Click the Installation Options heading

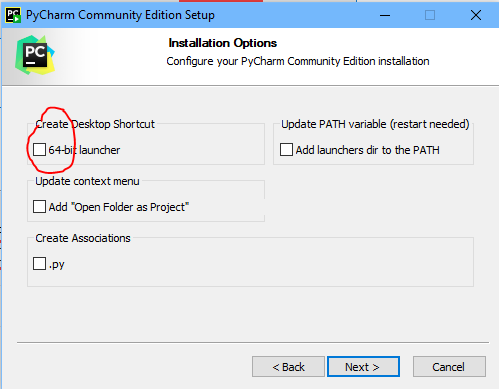(223, 43)
